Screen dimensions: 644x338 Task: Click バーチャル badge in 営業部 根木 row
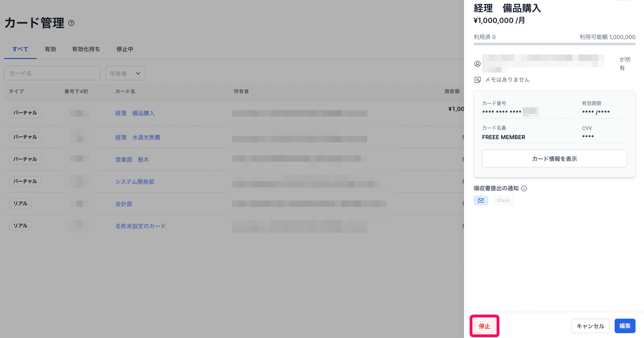pyautogui.click(x=25, y=159)
